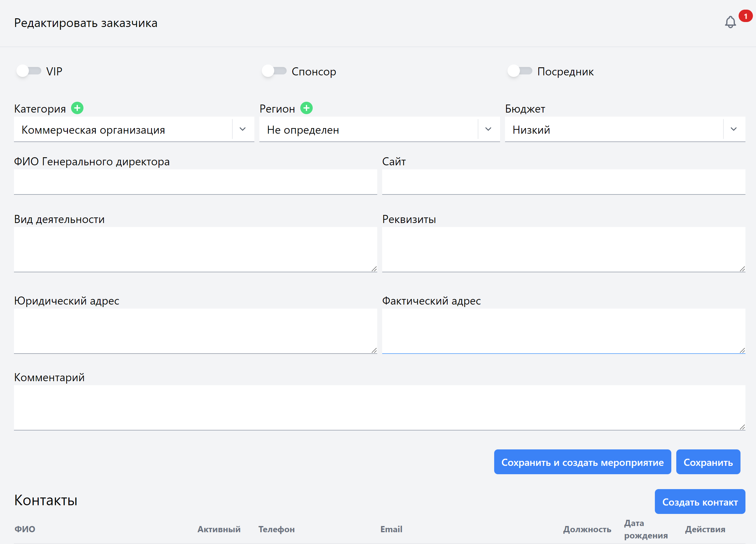This screenshot has height=544, width=756.
Task: Enable the Спонсор switch
Action: pos(274,71)
